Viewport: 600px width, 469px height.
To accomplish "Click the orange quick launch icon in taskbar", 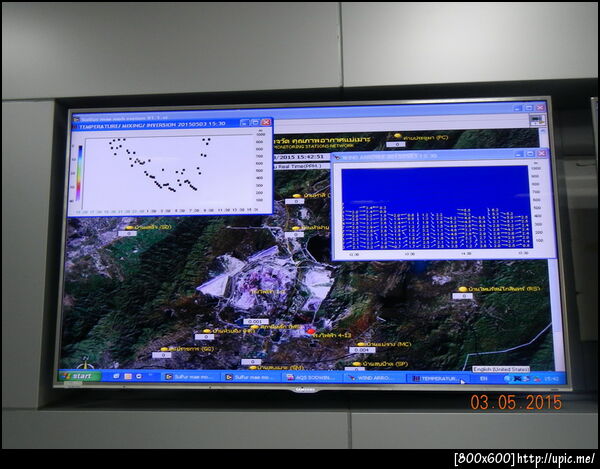I will 128,376.
